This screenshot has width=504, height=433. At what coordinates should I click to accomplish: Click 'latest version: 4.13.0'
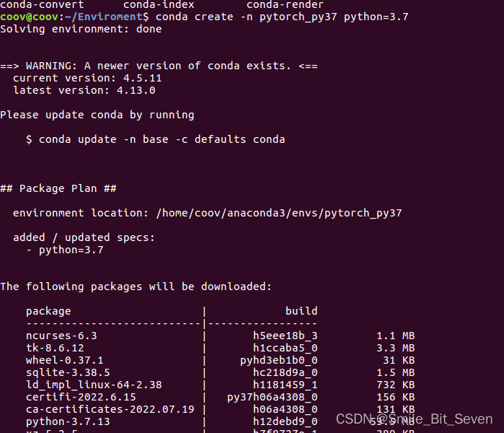(84, 90)
